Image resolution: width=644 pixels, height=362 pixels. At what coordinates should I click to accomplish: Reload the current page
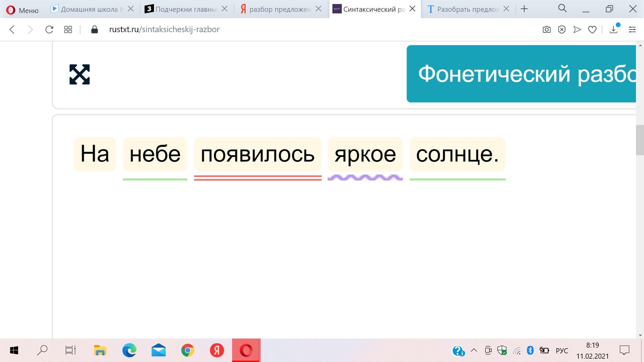49,29
